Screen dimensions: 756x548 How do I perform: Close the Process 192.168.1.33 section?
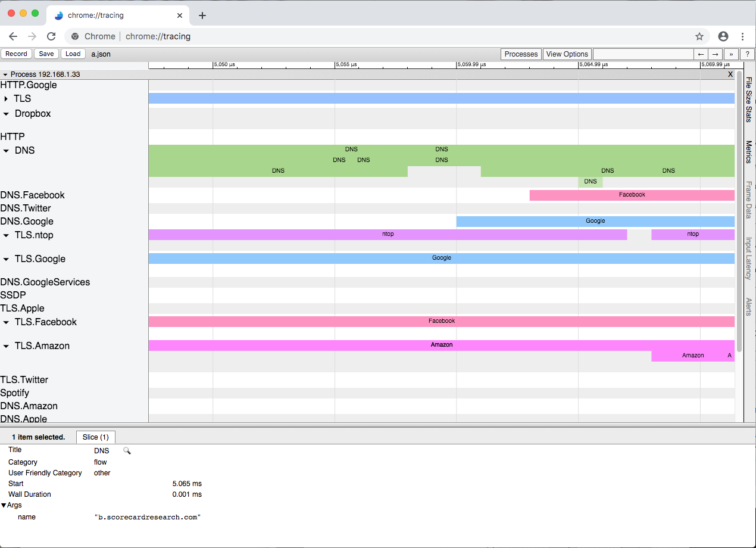coord(730,74)
